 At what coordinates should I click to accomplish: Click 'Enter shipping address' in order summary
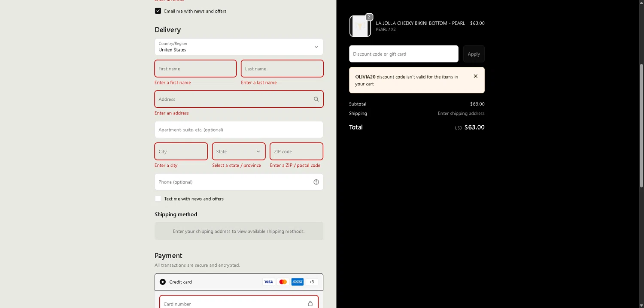tap(461, 114)
